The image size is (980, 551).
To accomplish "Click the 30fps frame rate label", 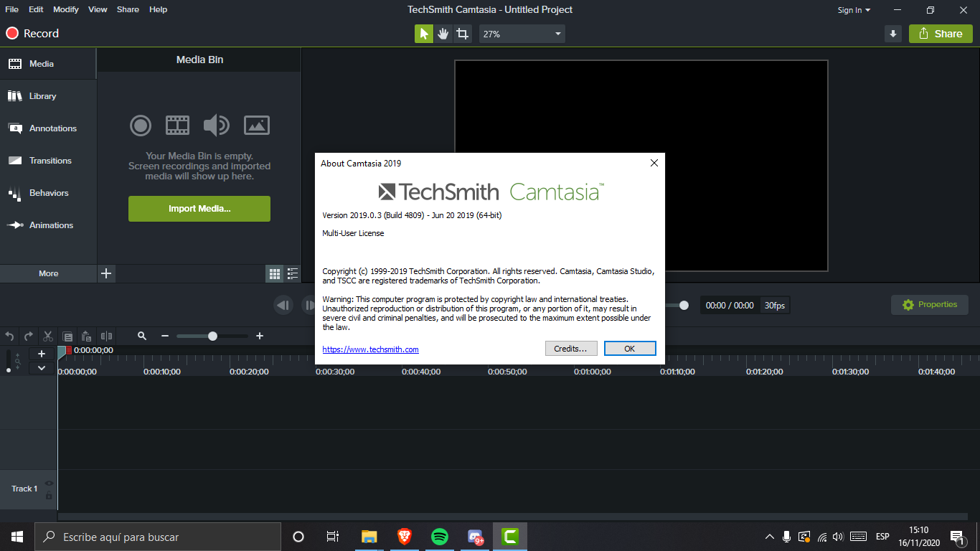I will click(775, 306).
